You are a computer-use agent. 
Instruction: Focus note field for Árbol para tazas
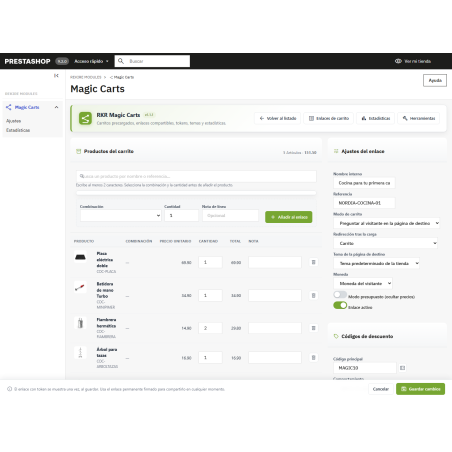275,358
